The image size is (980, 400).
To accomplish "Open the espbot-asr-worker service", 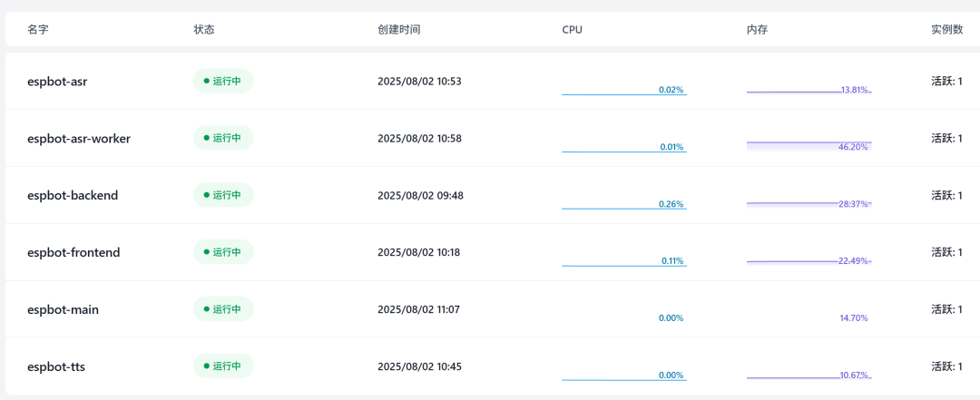I will 79,139.
